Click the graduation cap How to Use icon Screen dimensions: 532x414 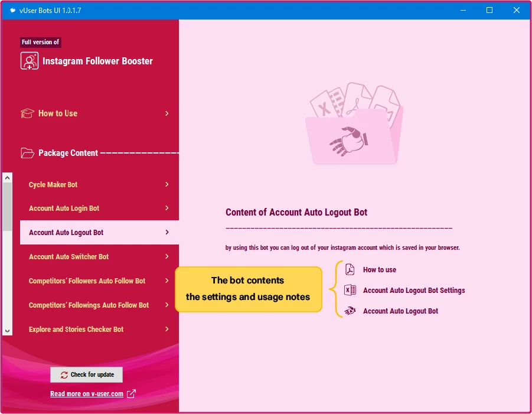[28, 113]
